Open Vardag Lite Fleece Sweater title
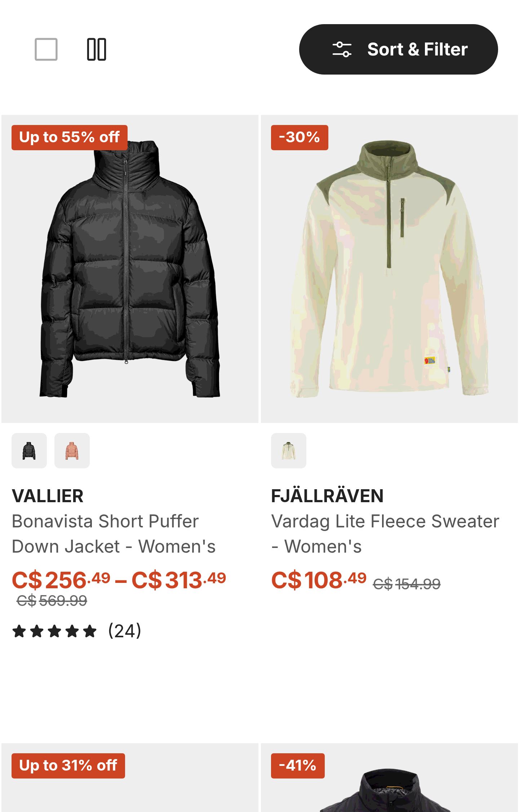Viewport: 519px width, 812px height. point(385,534)
